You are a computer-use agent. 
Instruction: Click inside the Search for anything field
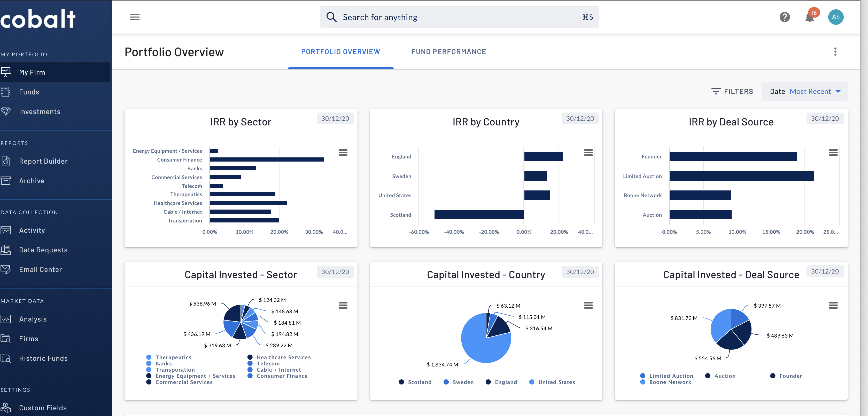pos(438,17)
